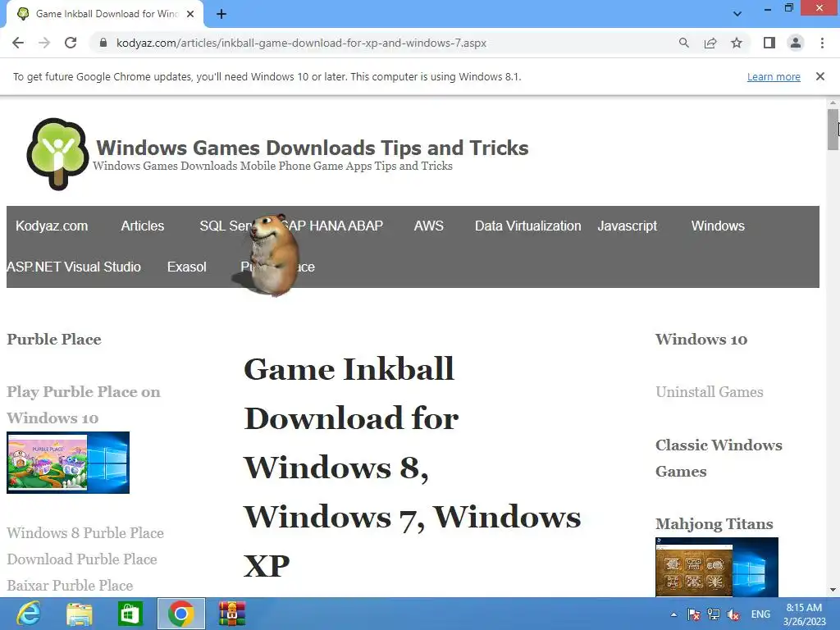Click the Action Center flag tray icon
840x630 pixels.
click(694, 614)
